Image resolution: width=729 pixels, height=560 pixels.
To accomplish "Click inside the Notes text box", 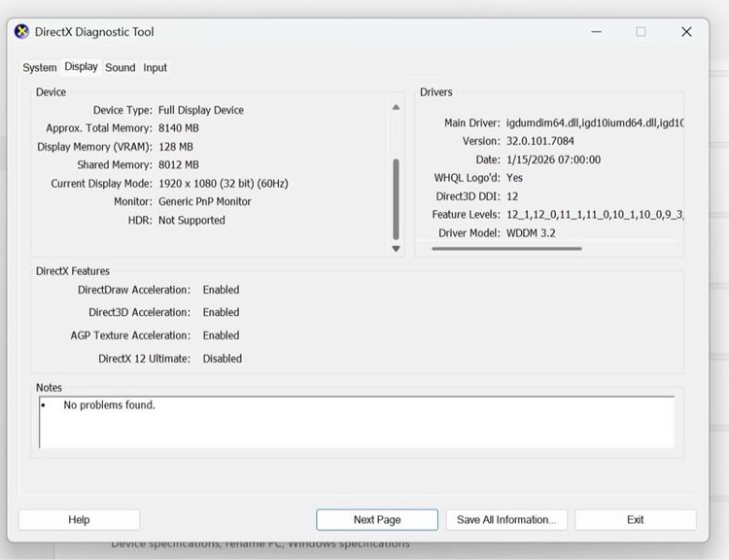I will [357, 422].
